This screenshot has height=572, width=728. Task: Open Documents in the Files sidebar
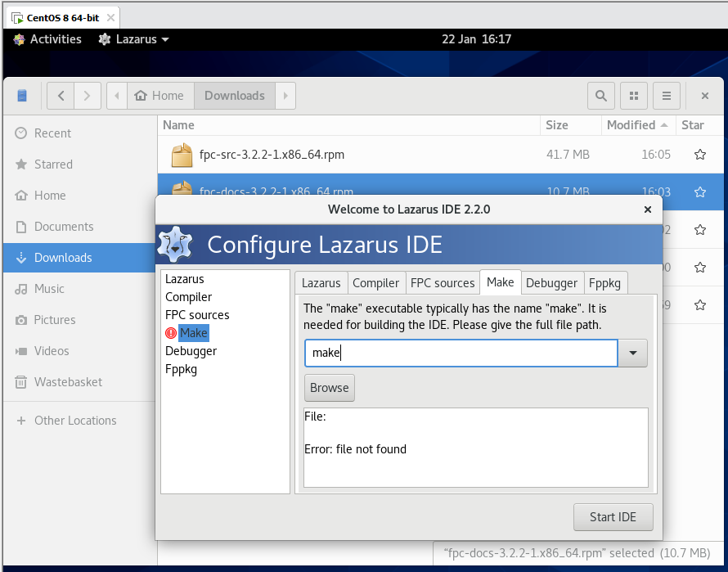(x=79, y=227)
